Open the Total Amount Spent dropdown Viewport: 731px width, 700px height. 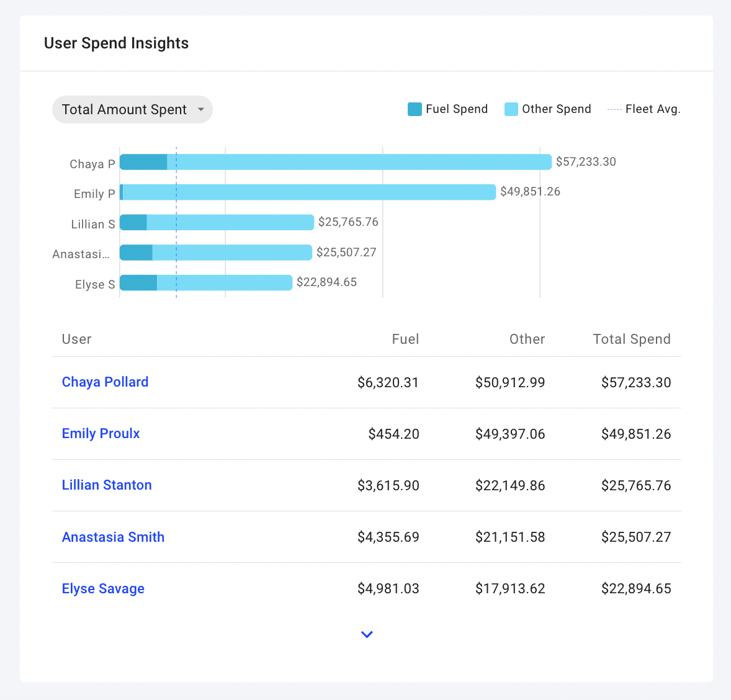[132, 110]
